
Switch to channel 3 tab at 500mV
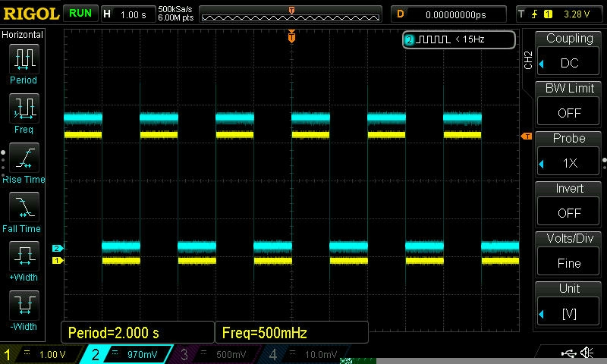tap(220, 354)
